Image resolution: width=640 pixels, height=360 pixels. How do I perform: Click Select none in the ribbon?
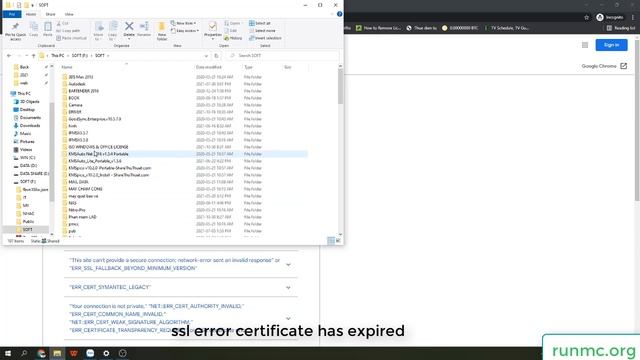(x=262, y=31)
